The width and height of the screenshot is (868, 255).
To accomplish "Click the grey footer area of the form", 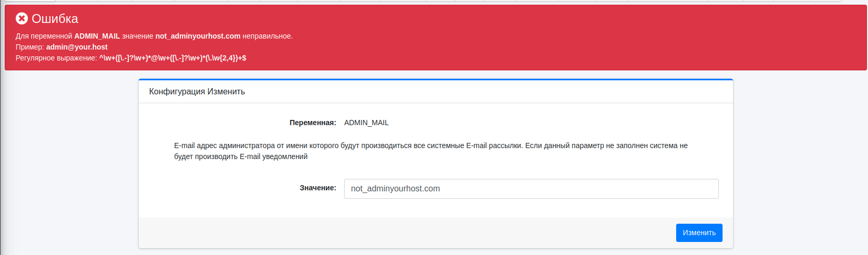I will (396, 233).
